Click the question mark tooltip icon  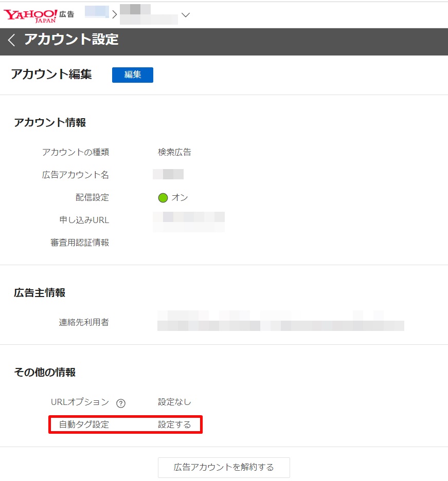click(x=120, y=403)
